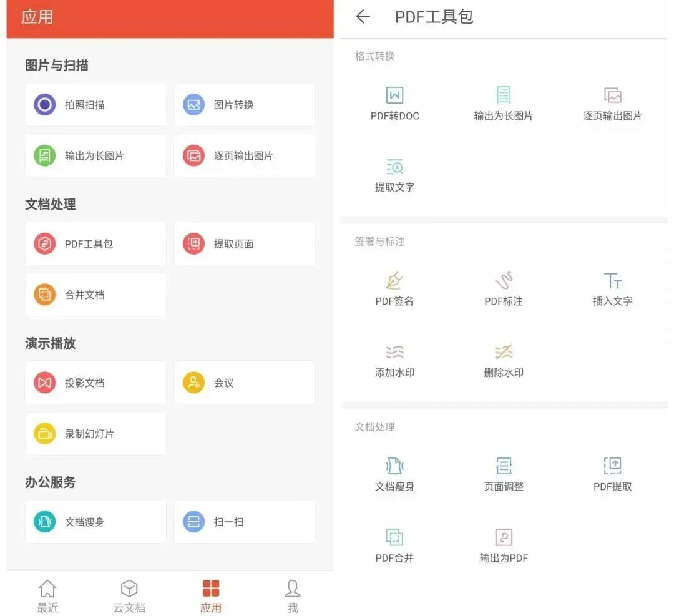Tap the 签署与标注 section label
This screenshot has width=674, height=616.
pyautogui.click(x=379, y=242)
